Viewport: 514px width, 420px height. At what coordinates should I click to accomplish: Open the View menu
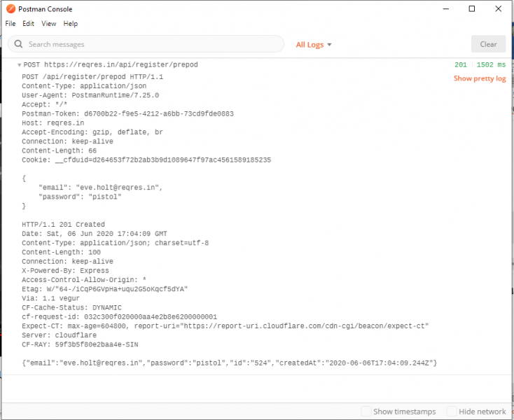48,24
